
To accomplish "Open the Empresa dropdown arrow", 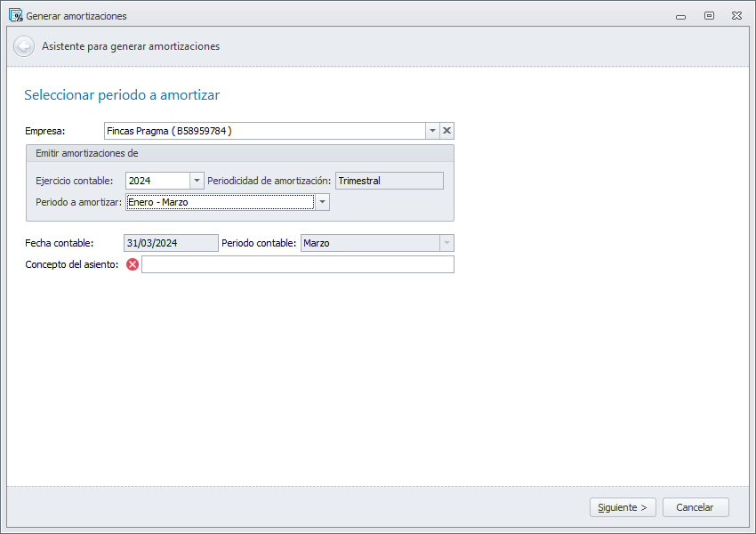I will [x=432, y=131].
